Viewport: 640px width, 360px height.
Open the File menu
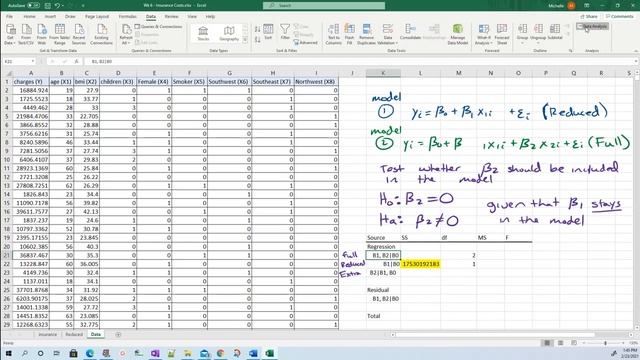coord(9,17)
